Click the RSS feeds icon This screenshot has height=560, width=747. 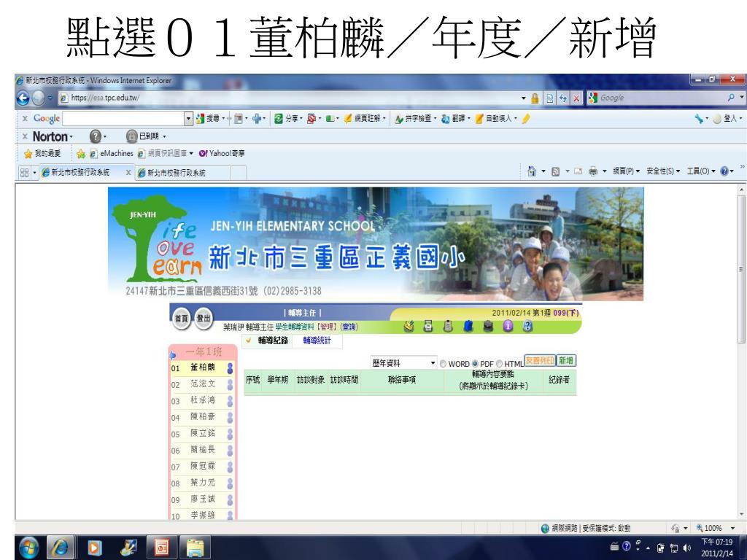click(555, 171)
